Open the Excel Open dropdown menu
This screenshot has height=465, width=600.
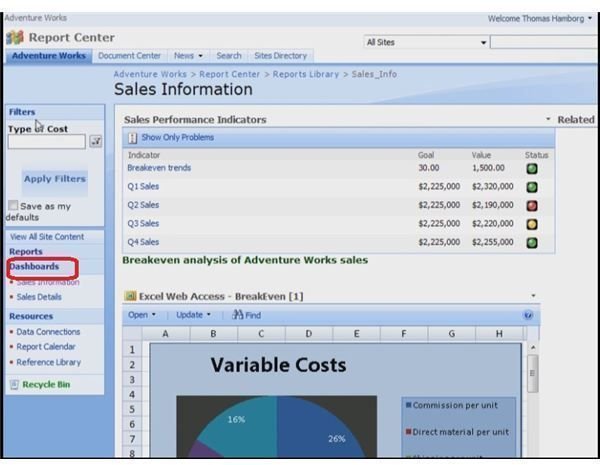click(142, 315)
